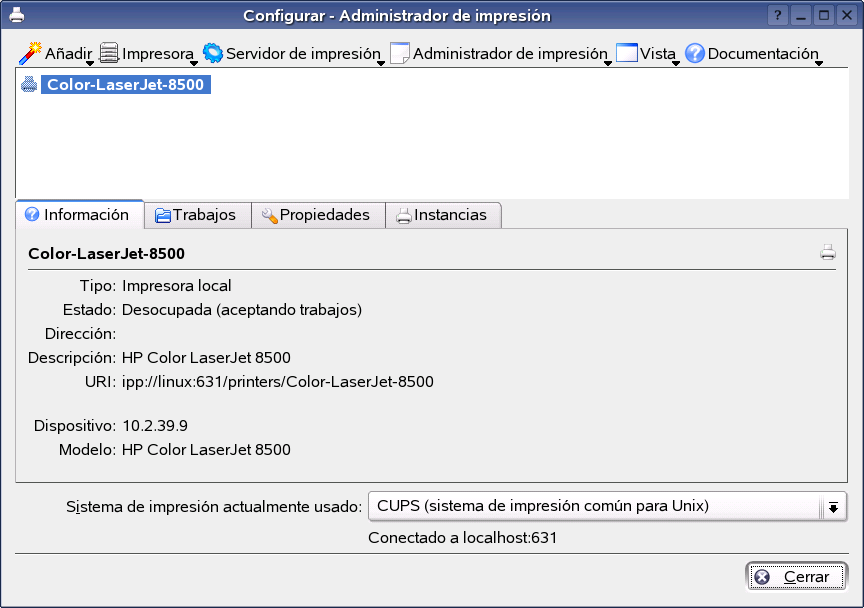Click the Modelo value HP Color LaserJet 8500

[x=206, y=450]
